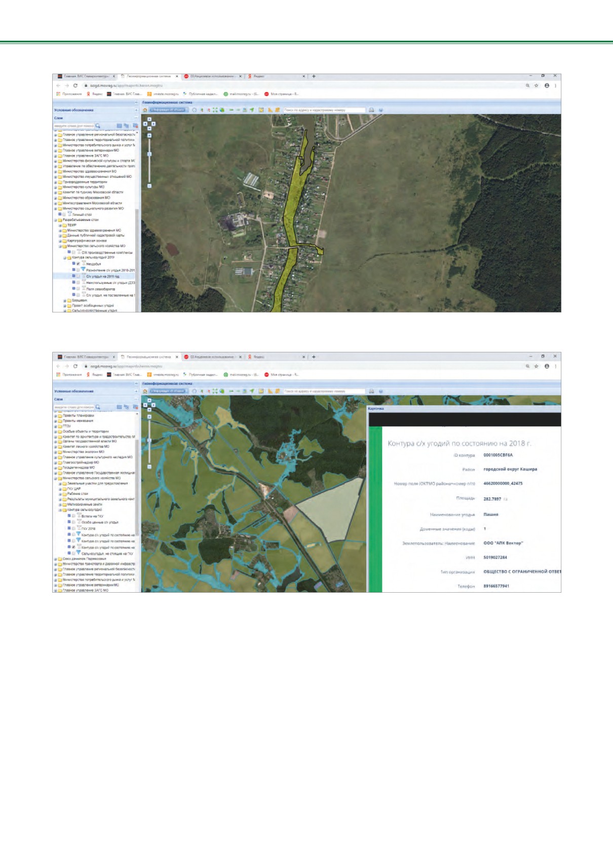The width and height of the screenshot is (613, 868).
Task: Check the С/Х производственные комплексы layer checkbox
Action: coord(73,252)
